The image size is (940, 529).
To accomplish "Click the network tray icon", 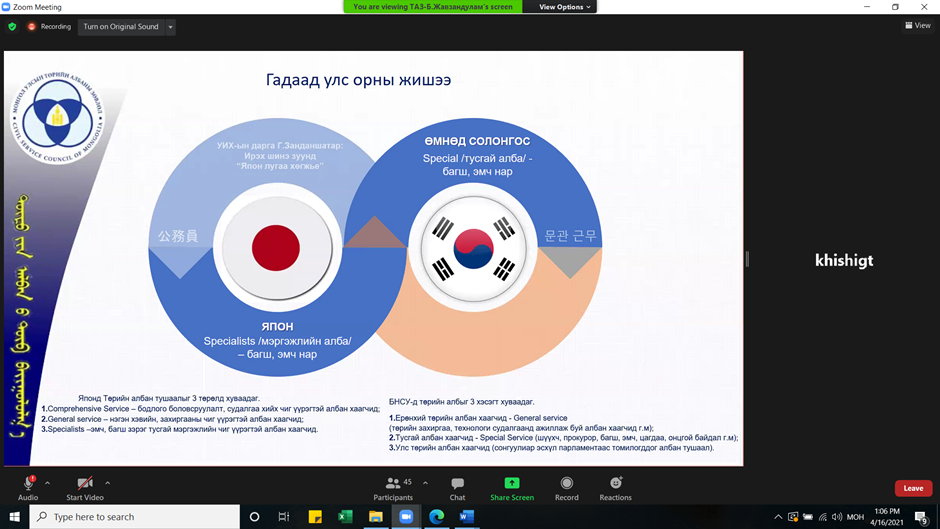I will [822, 516].
